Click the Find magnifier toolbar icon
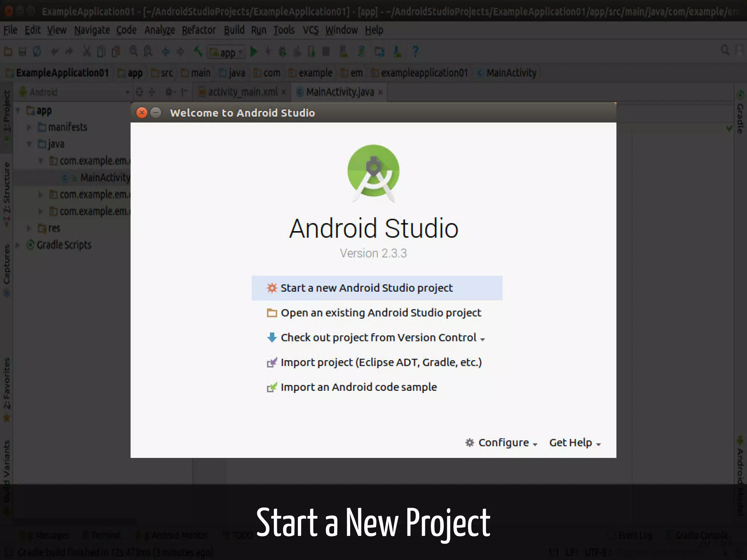This screenshot has width=747, height=560. (133, 51)
